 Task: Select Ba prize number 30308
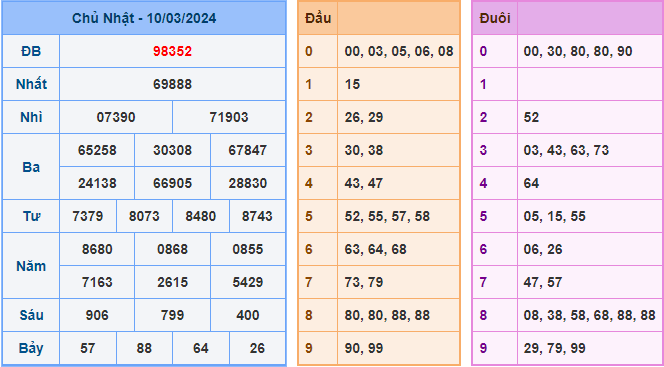point(172,150)
